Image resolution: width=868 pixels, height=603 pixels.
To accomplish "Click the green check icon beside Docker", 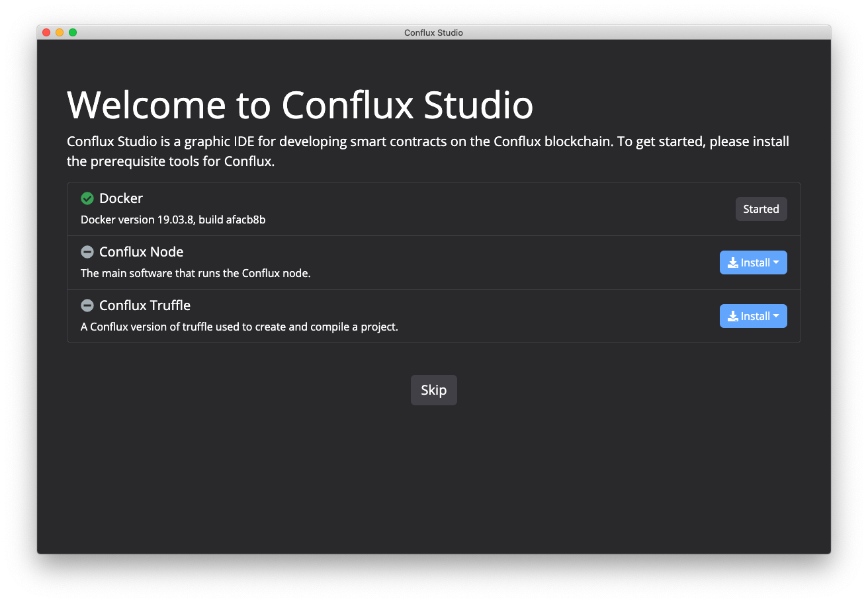I will pyautogui.click(x=87, y=198).
